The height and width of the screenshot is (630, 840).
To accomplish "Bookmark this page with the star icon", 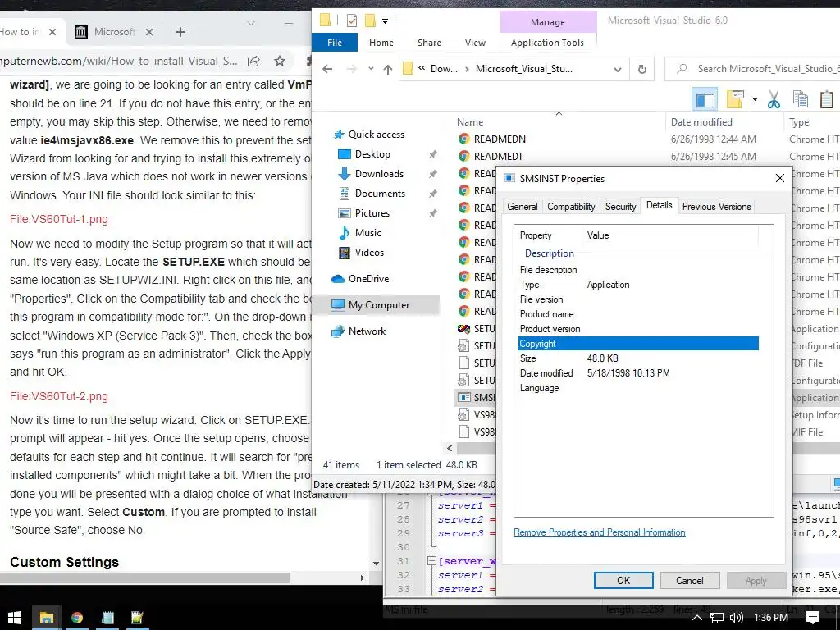I will pyautogui.click(x=280, y=61).
